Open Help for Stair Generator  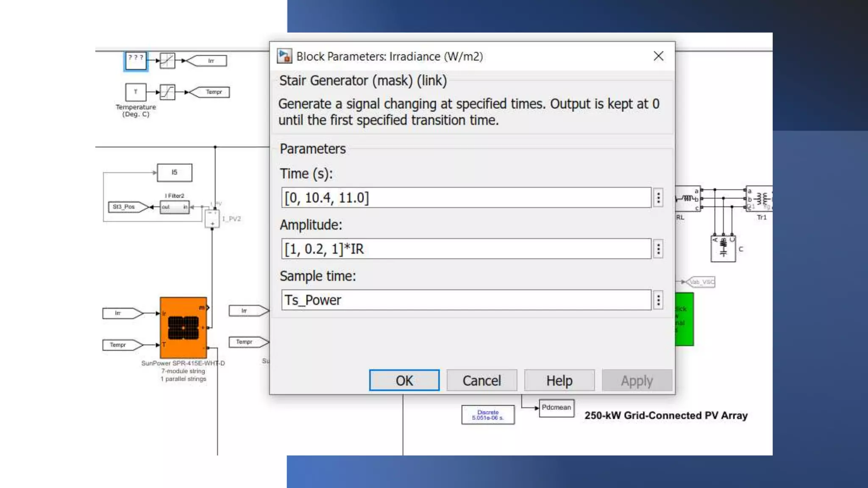[559, 380]
